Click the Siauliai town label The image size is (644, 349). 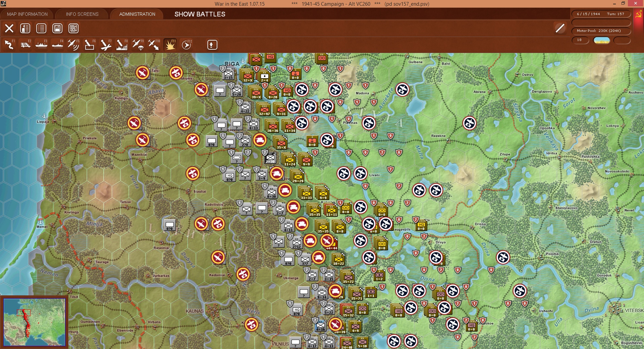(200, 192)
